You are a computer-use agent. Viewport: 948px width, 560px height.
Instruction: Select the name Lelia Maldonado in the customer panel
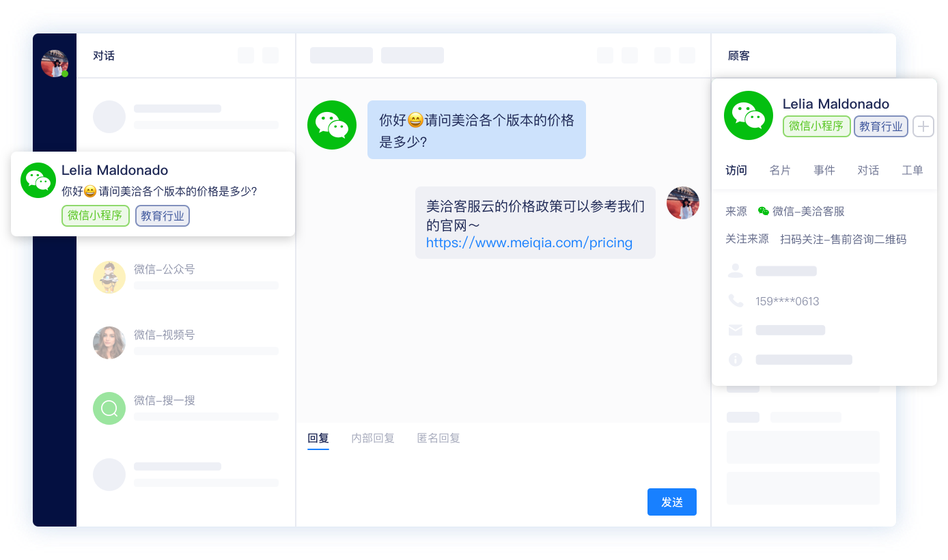[x=836, y=104]
